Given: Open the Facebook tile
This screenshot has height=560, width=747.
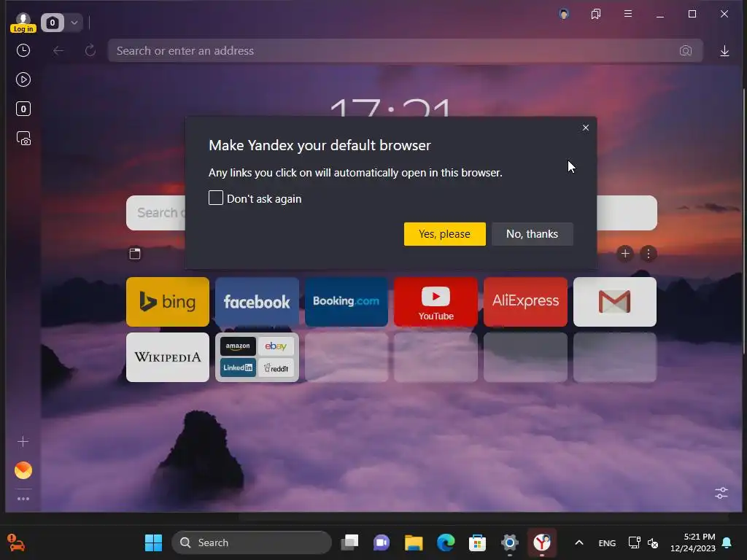Looking at the screenshot, I should [257, 302].
